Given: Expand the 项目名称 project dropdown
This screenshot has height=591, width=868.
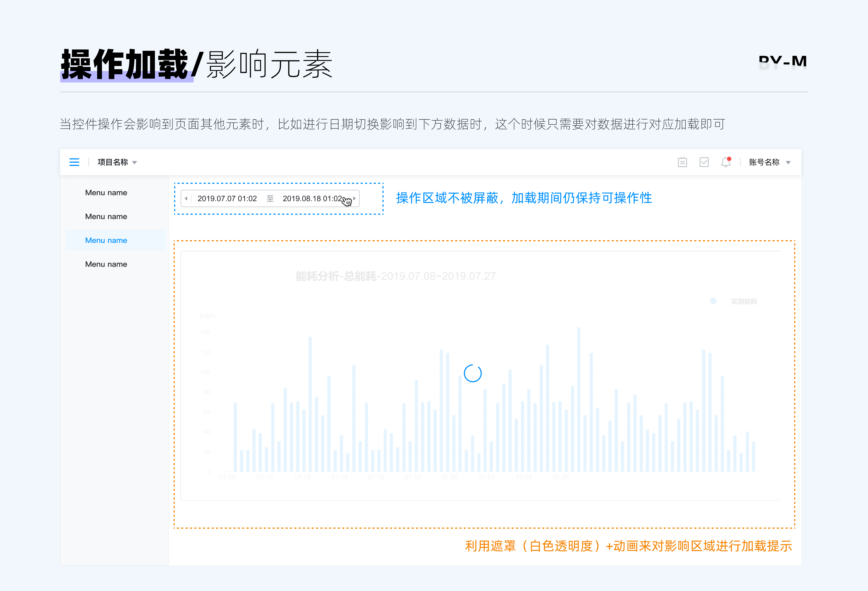Looking at the screenshot, I should 117,162.
